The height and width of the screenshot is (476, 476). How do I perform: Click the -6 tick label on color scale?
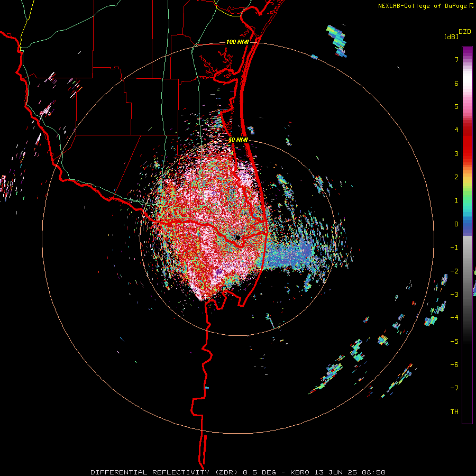coord(454,365)
